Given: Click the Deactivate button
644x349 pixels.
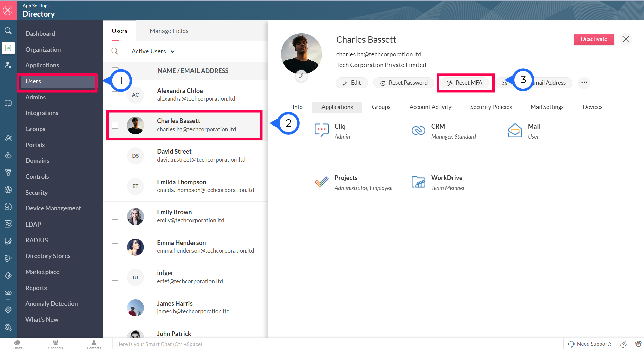Looking at the screenshot, I should (594, 39).
